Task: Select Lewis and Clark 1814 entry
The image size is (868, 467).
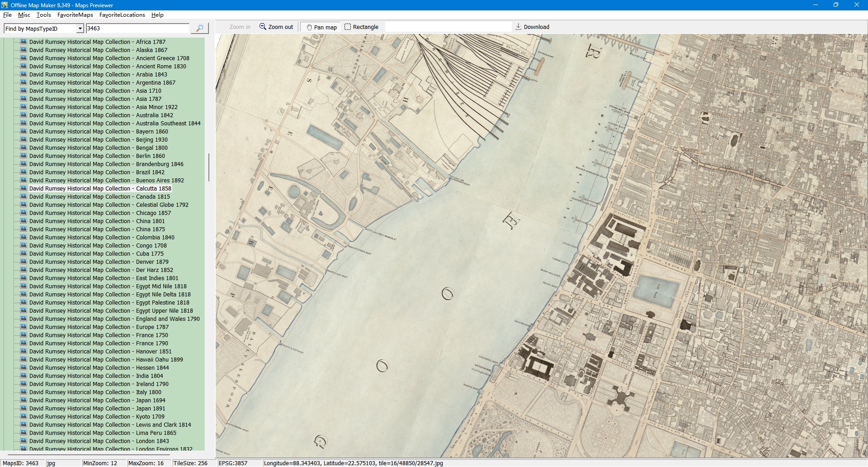Action: click(110, 425)
